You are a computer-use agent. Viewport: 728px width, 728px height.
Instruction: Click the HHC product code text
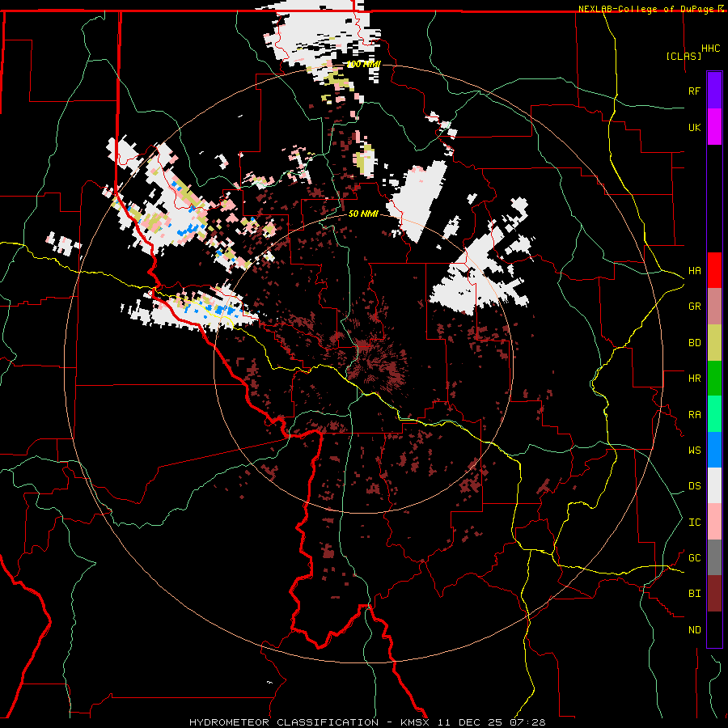711,49
